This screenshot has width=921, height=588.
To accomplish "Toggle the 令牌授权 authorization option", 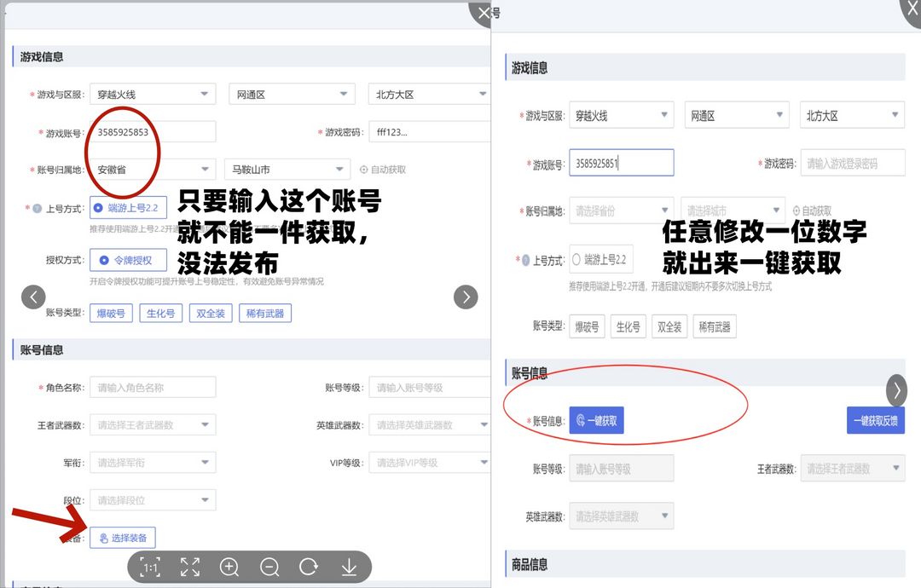I will click(x=127, y=260).
